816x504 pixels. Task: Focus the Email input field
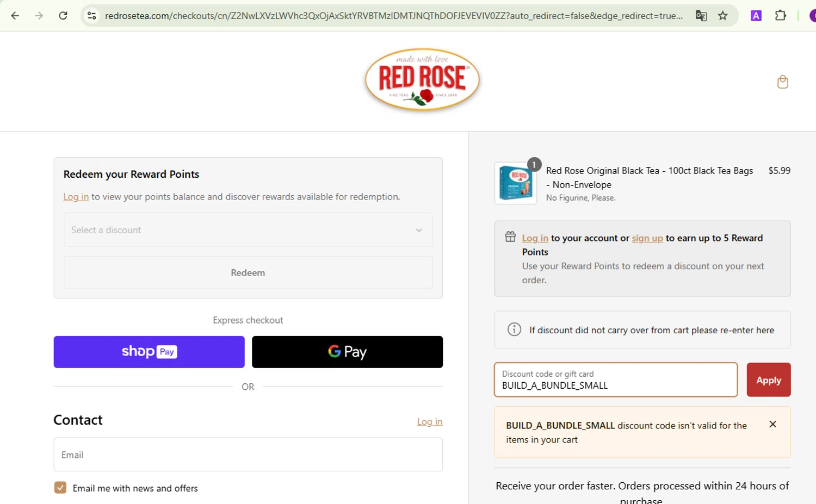tap(248, 455)
